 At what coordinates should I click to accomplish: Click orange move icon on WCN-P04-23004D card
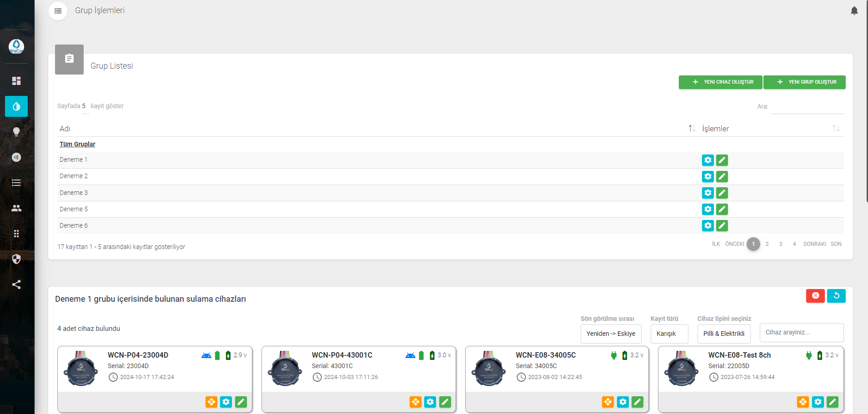point(211,402)
